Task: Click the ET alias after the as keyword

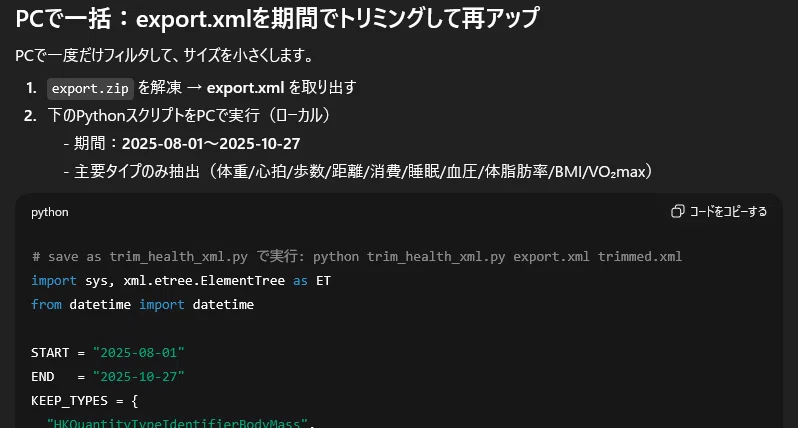Action: click(323, 280)
